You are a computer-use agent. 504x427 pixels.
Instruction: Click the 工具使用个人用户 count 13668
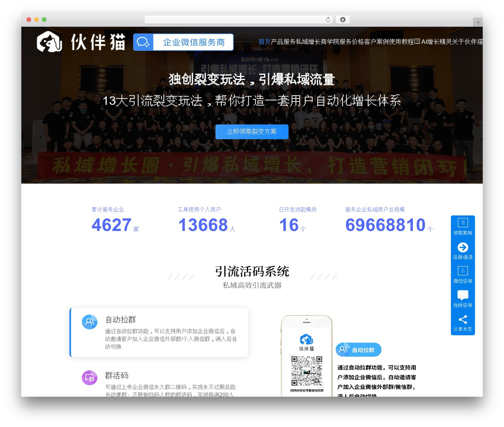tap(203, 225)
